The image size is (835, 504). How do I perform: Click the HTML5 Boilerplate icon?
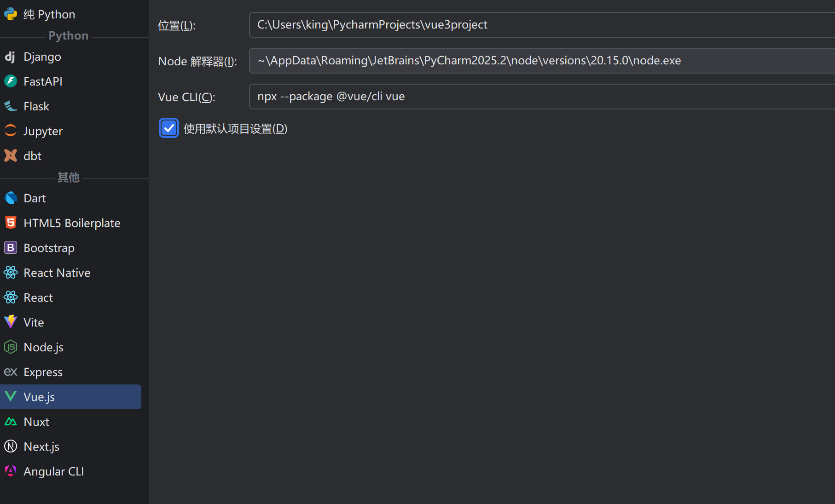coord(11,223)
